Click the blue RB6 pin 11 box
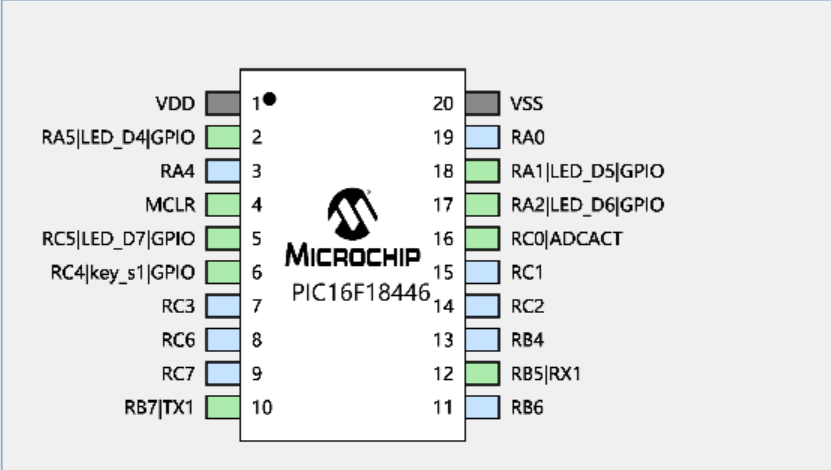Screen dimensions: 831x470 pos(483,407)
